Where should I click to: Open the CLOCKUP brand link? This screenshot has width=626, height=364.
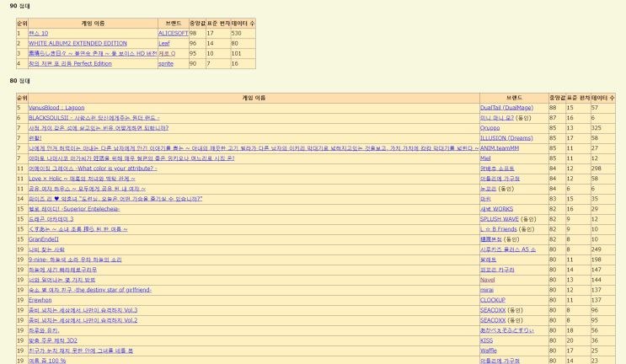coord(493,300)
